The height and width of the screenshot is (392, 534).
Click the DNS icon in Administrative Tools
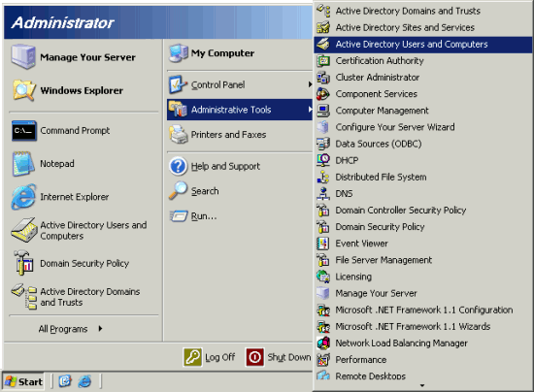323,193
